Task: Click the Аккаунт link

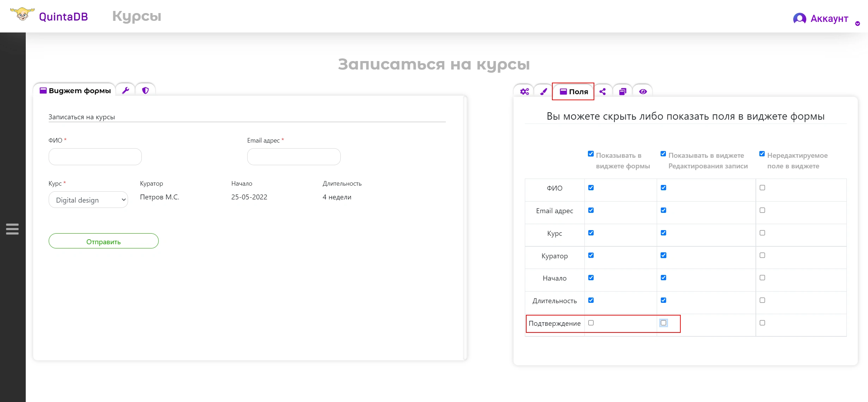Action: [829, 18]
